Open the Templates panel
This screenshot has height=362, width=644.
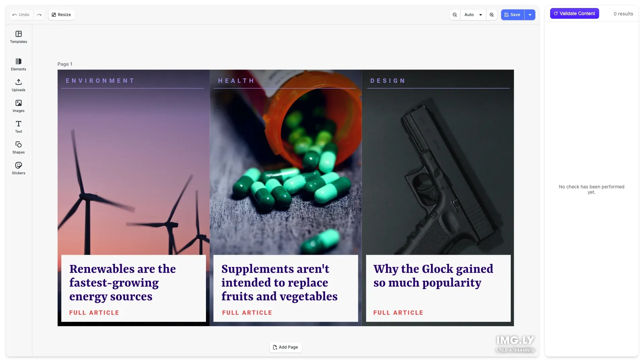(x=18, y=37)
